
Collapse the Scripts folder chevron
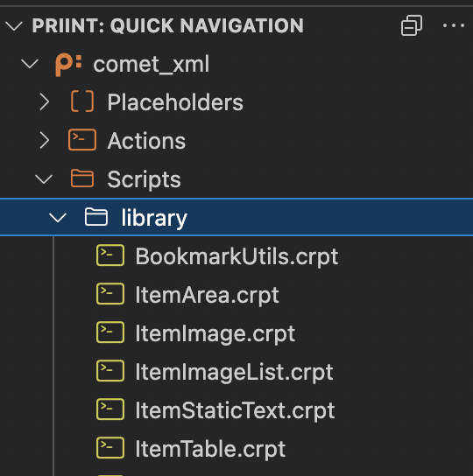point(44,179)
